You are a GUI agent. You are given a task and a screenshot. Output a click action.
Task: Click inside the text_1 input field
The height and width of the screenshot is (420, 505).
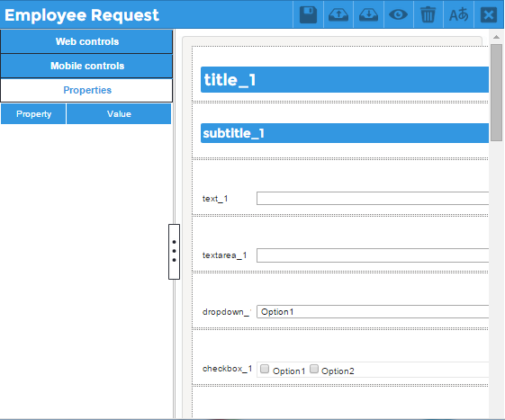(x=373, y=198)
